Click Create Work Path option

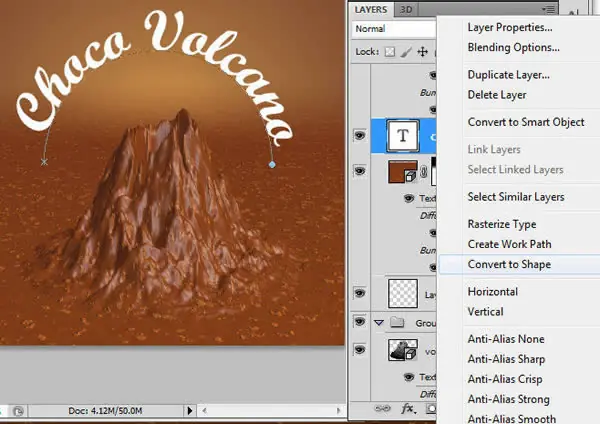509,244
